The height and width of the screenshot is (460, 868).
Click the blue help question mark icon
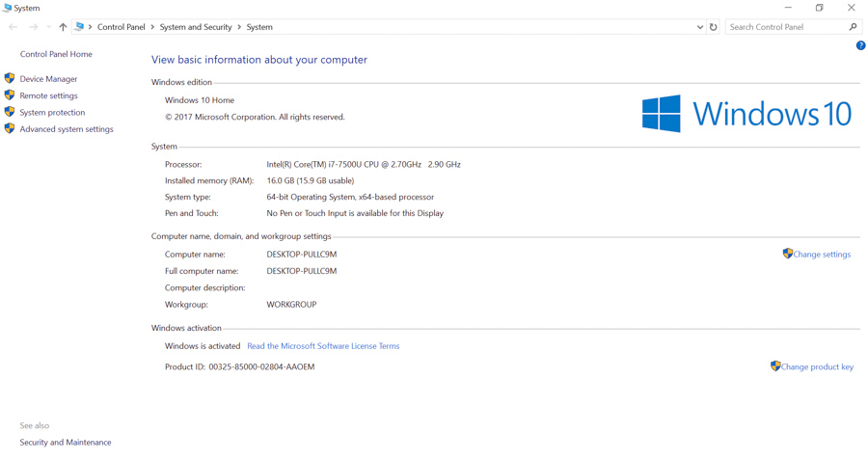(860, 45)
